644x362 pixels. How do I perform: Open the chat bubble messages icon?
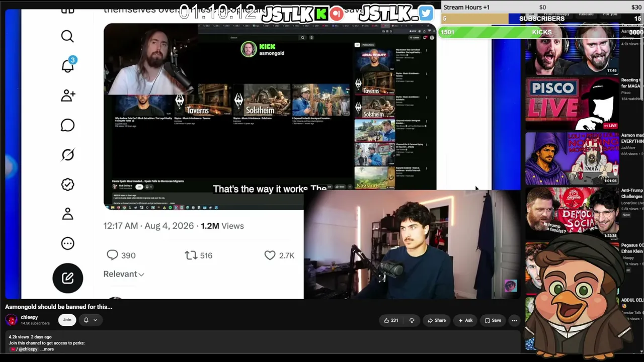pyautogui.click(x=67, y=125)
